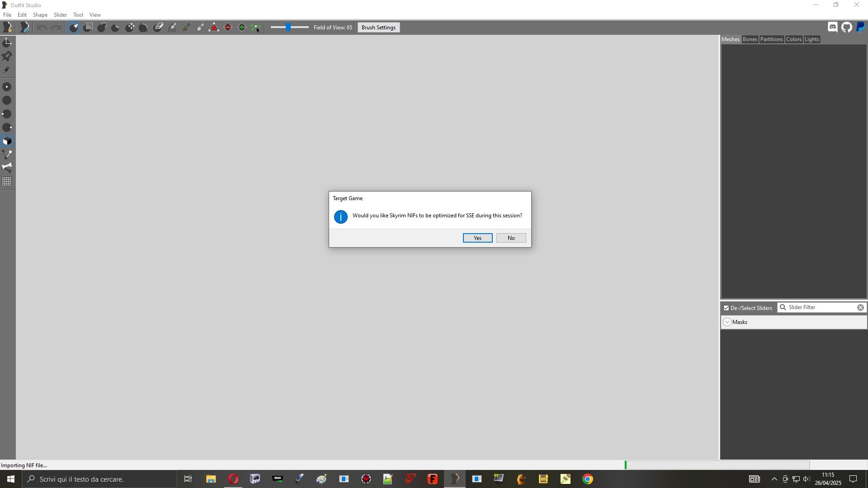This screenshot has width=868, height=488.
Task: Open the File menu
Action: tap(7, 15)
